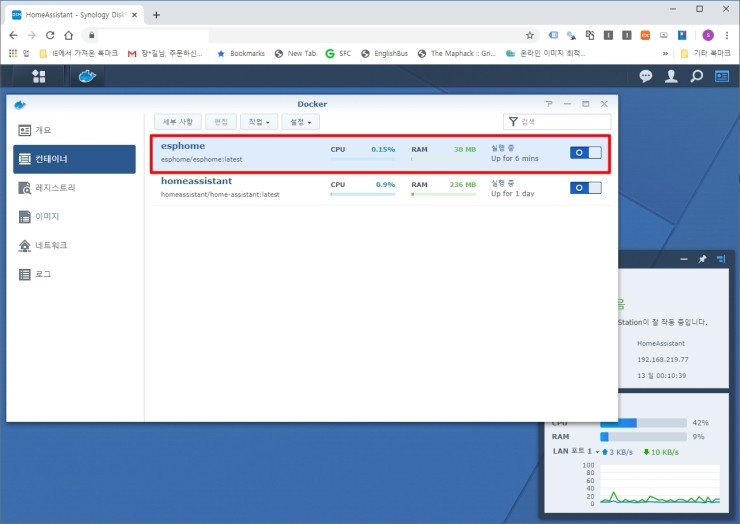Maximize the Docker window
The width and height of the screenshot is (740, 524).
[586, 104]
